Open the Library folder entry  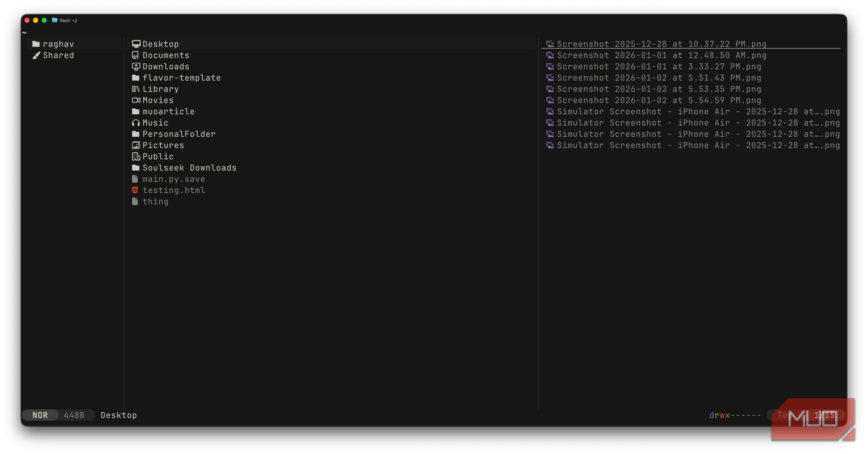(161, 89)
